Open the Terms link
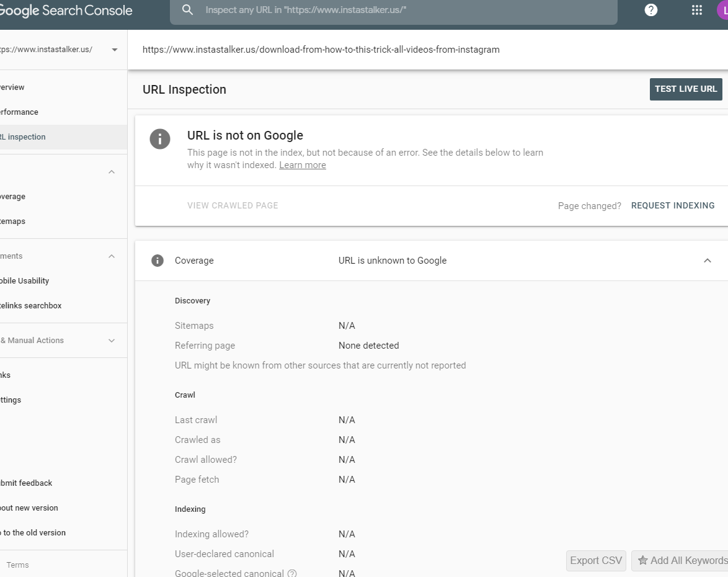The width and height of the screenshot is (728, 577). pos(17,565)
